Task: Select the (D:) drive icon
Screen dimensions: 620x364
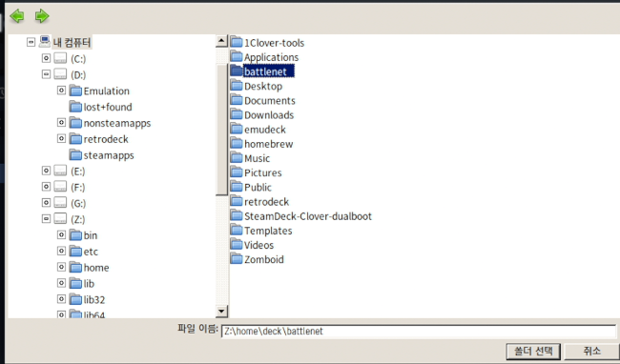Action: [x=60, y=74]
